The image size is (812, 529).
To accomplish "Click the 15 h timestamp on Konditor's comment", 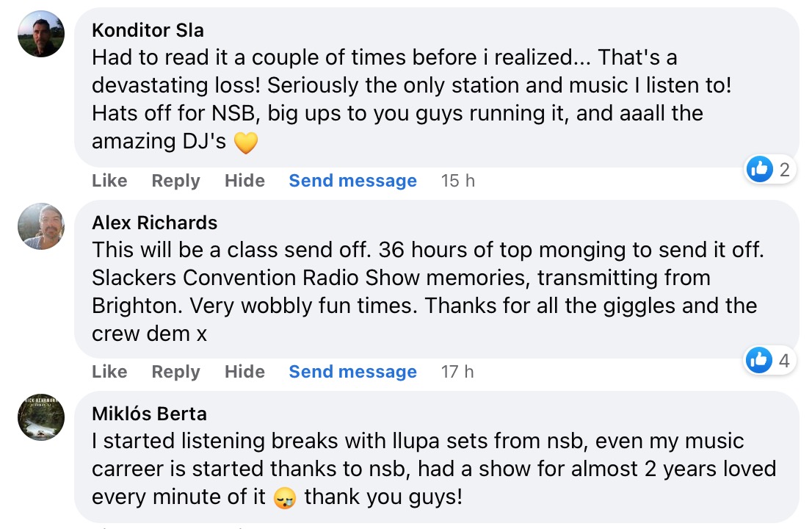I will [457, 181].
